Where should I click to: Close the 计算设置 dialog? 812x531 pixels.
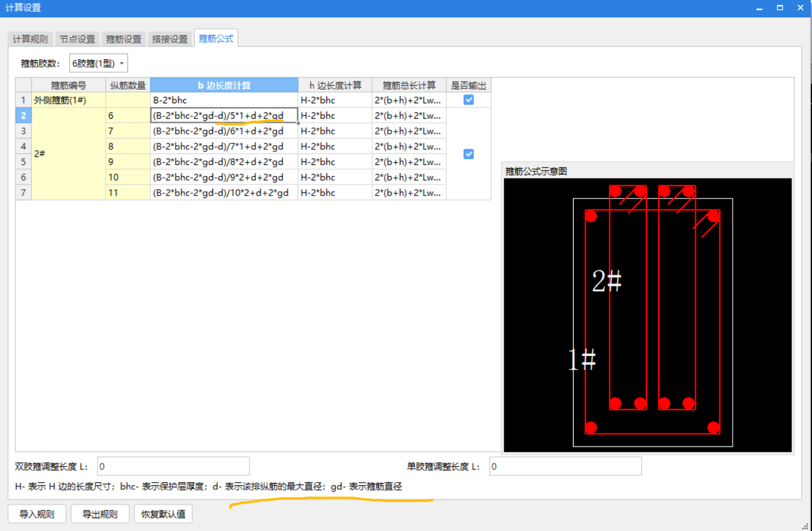(x=800, y=8)
